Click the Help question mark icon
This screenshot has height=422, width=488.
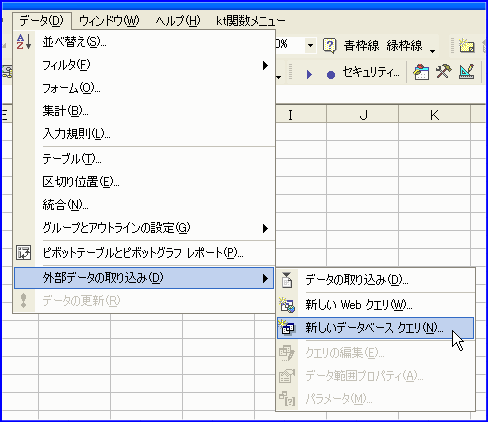click(x=329, y=46)
